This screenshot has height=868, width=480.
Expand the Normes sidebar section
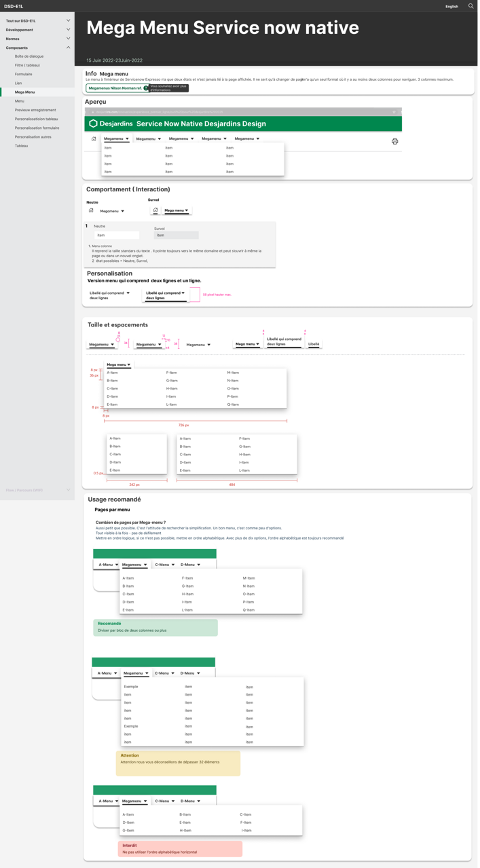click(x=68, y=39)
